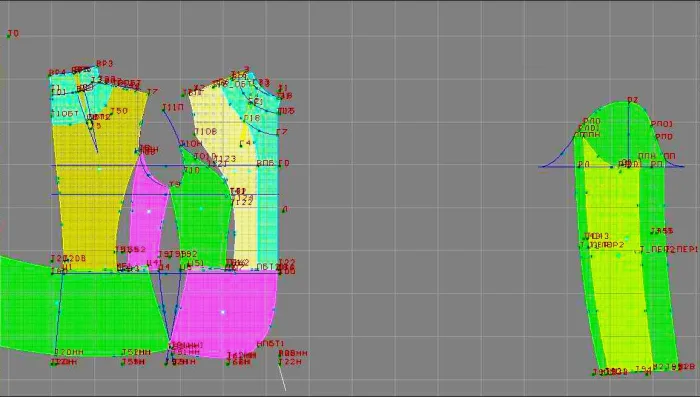Click the BP3 point marker
This screenshot has width=700, height=397.
point(104,64)
